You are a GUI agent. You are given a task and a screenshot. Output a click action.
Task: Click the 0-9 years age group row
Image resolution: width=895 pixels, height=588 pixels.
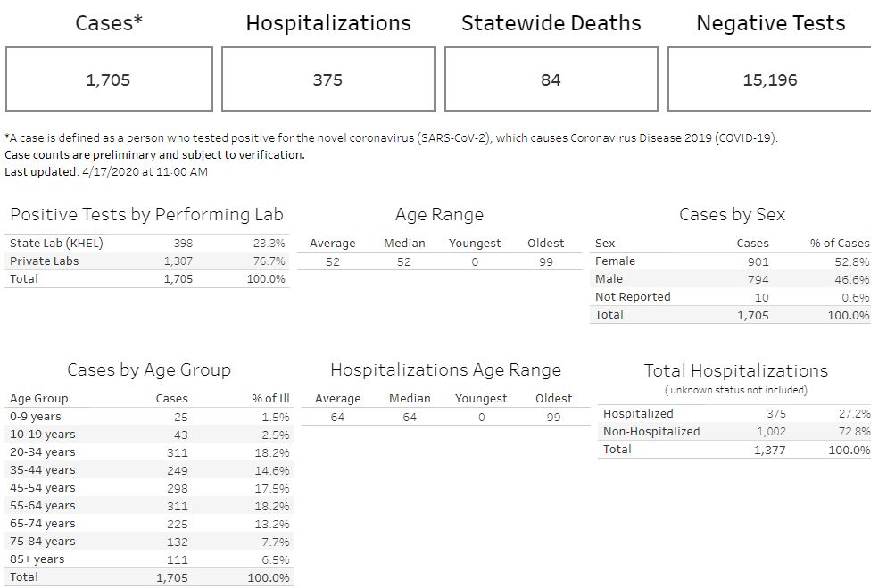coord(36,416)
